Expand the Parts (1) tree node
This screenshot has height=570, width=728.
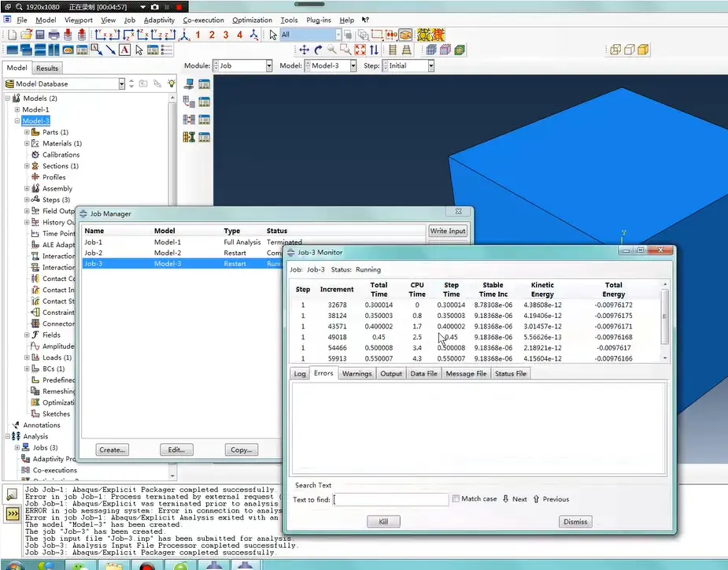[x=27, y=132]
